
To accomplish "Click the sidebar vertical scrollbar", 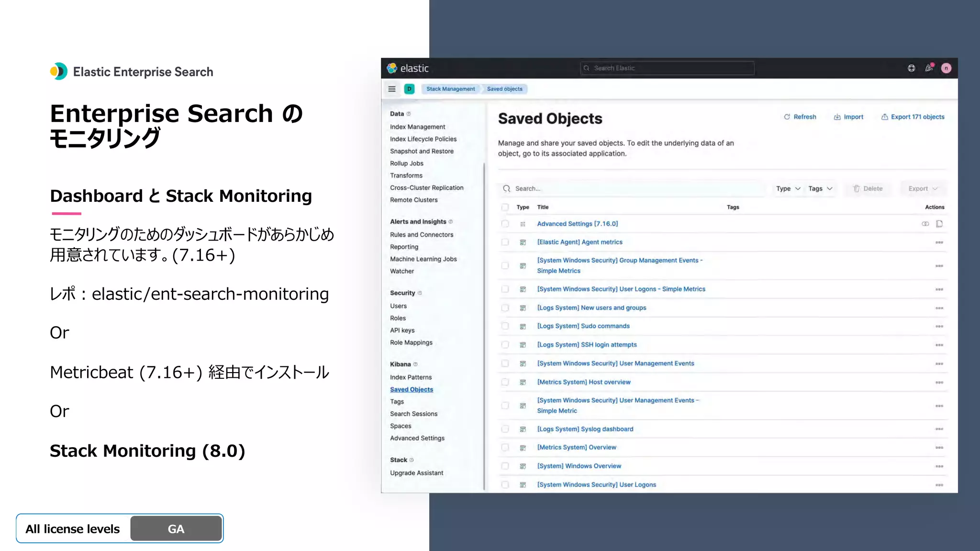I will pos(484,325).
